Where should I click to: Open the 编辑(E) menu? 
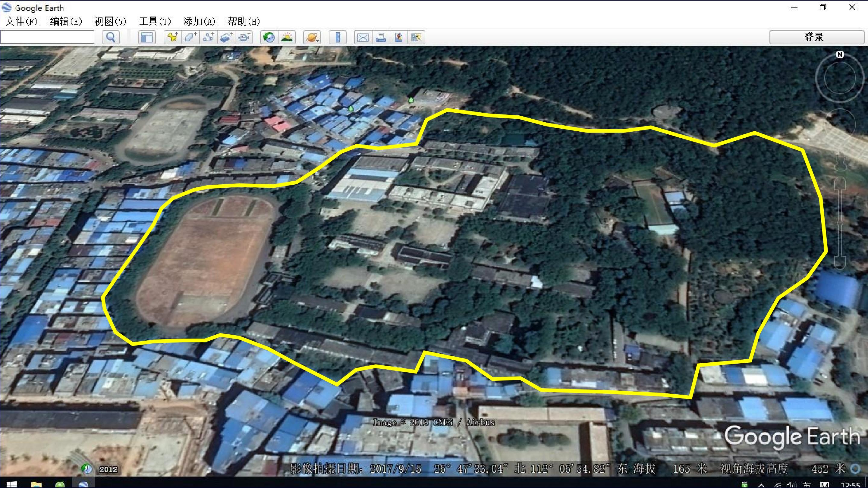(x=66, y=22)
